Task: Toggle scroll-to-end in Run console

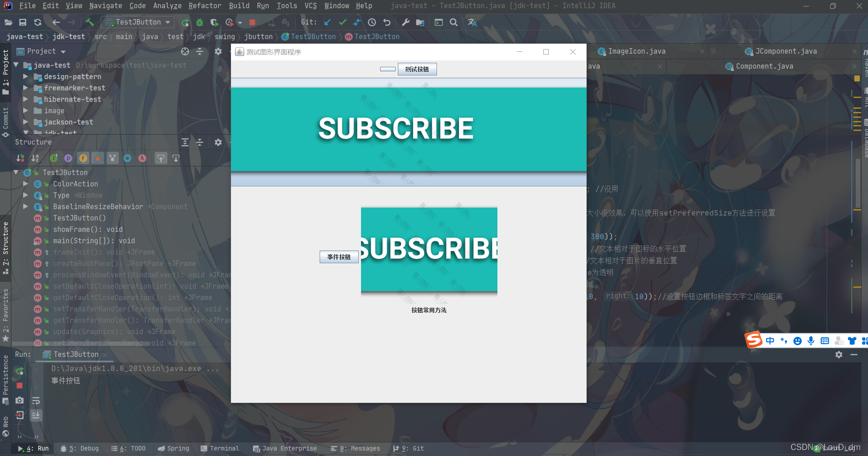Action: pos(36,415)
